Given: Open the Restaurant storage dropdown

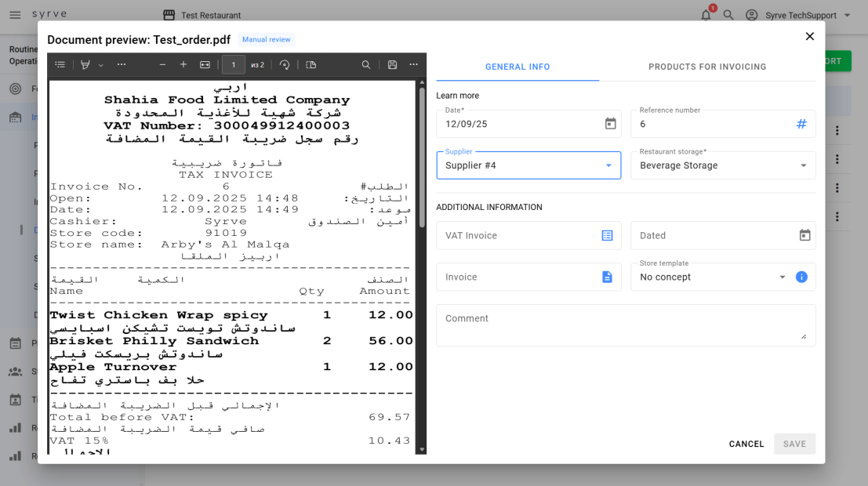Looking at the screenshot, I should point(723,165).
